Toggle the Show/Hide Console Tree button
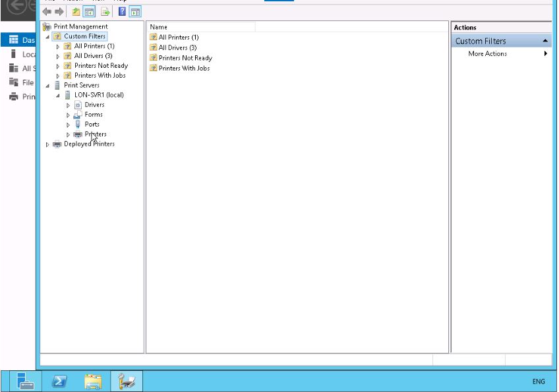Viewport: 559px width, 392px height. point(89,12)
